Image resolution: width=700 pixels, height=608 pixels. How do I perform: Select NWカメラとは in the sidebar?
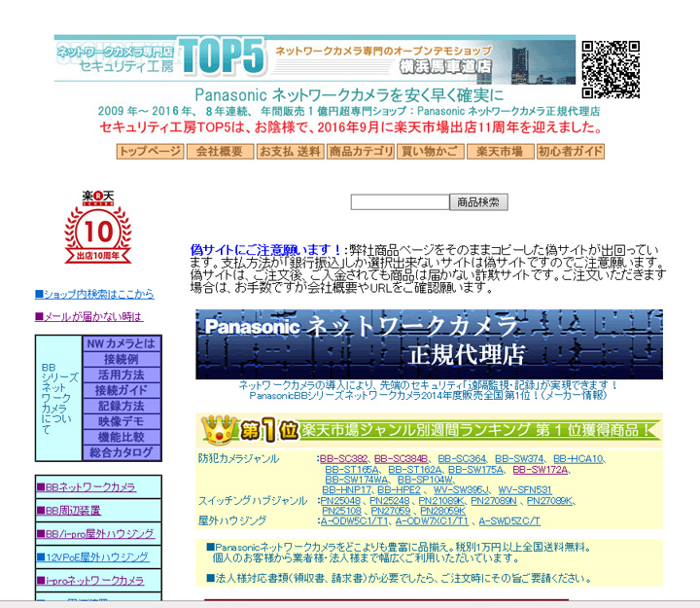click(121, 344)
